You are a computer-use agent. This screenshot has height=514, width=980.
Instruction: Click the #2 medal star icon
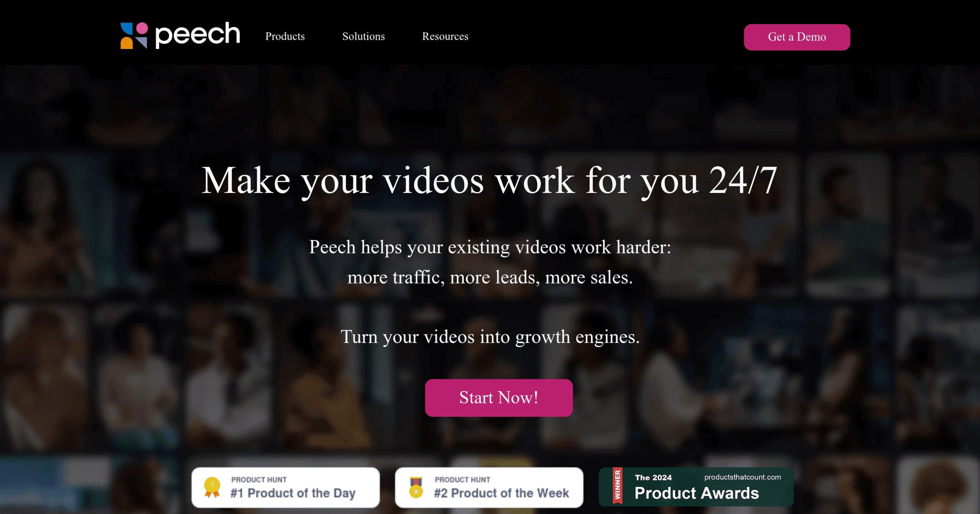click(416, 487)
